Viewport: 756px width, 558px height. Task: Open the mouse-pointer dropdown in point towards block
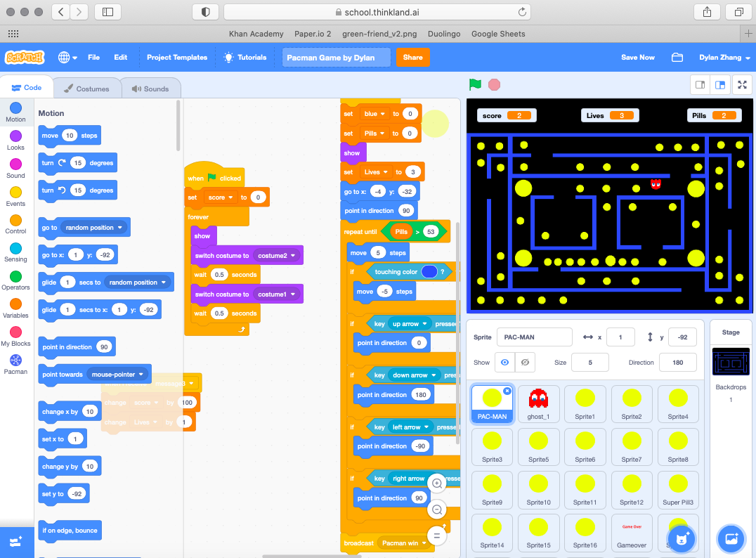(x=117, y=375)
